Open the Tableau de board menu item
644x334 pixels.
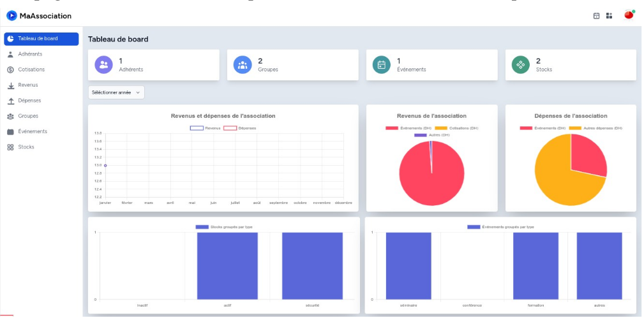click(x=41, y=39)
